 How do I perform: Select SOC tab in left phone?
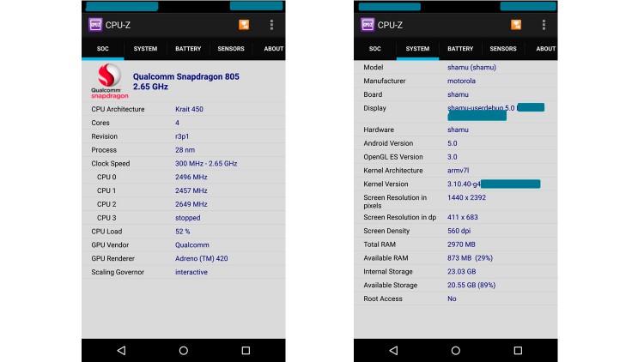pos(103,48)
